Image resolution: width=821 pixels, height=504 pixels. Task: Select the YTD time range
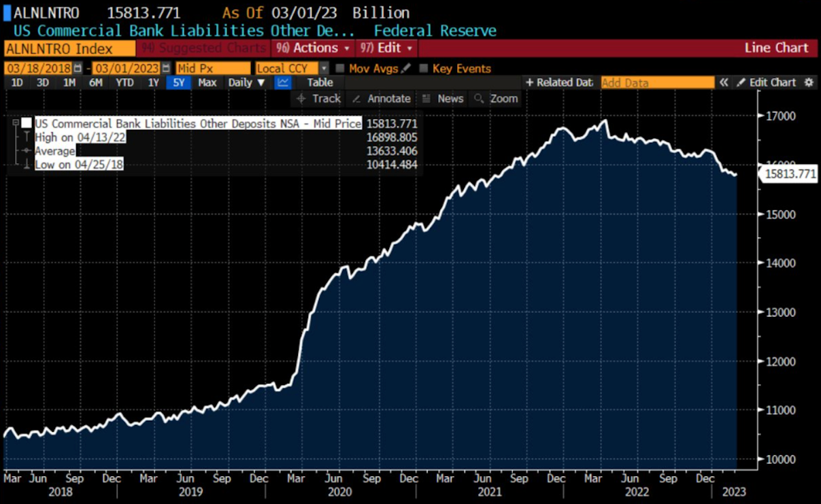[x=124, y=82]
